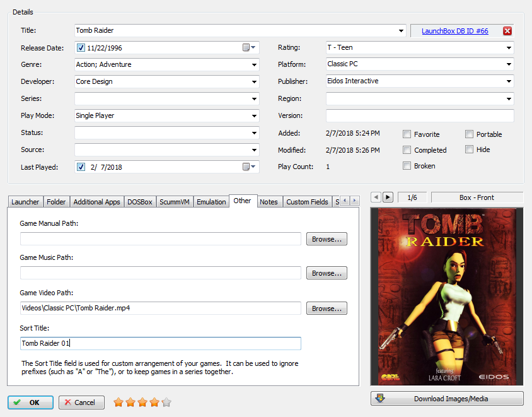Switch to the Folder tab
Screen dimensions: 532x417
[56, 202]
